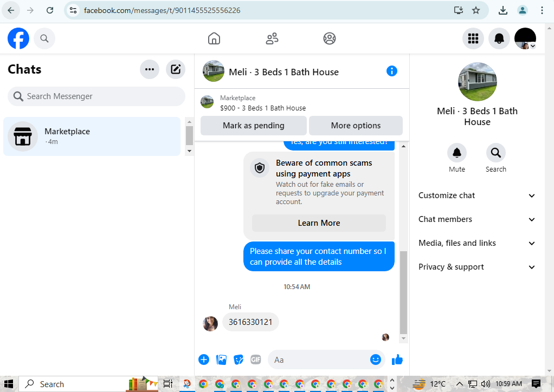Screen dimensions: 554x392
Task: Open Task View on taskbar
Action: pyautogui.click(x=168, y=384)
